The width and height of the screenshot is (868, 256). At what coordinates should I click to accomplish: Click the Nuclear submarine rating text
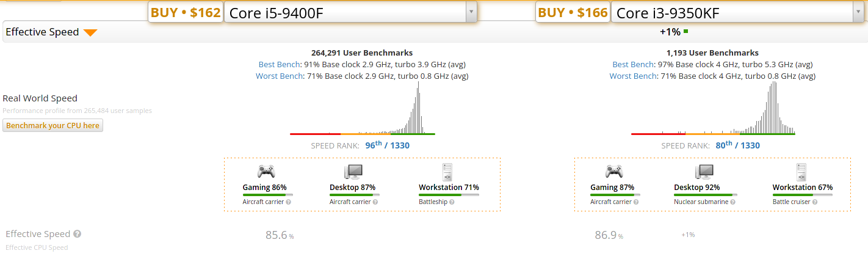701,202
